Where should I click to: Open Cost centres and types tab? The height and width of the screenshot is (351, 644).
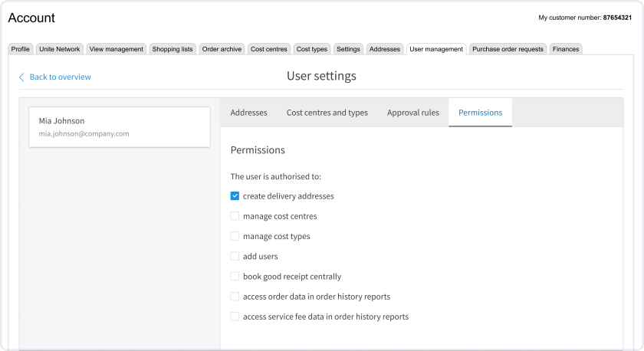327,113
